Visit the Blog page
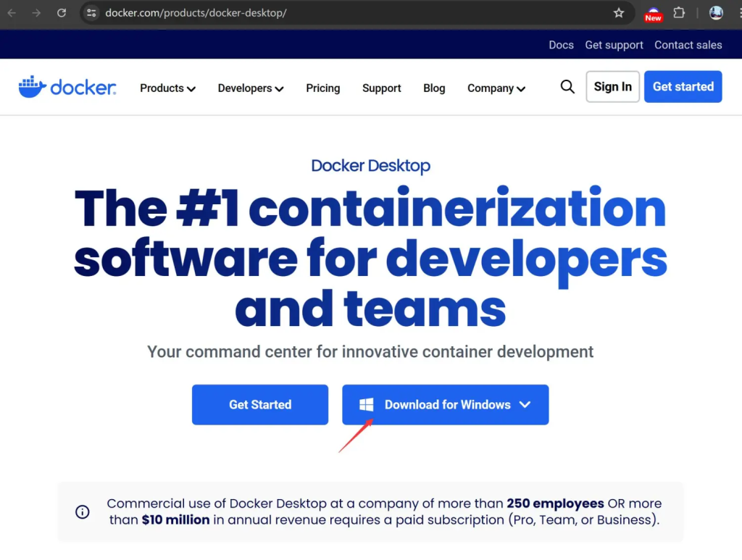The width and height of the screenshot is (742, 560). pyautogui.click(x=434, y=88)
